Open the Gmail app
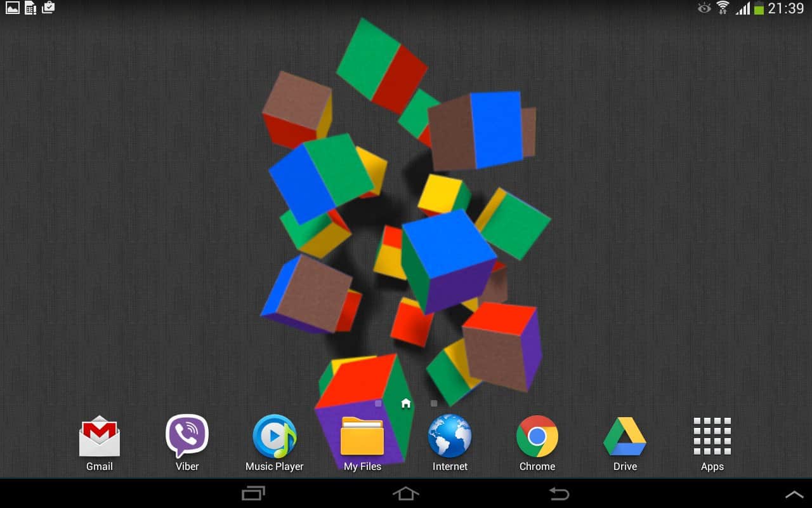812x508 pixels. point(100,437)
